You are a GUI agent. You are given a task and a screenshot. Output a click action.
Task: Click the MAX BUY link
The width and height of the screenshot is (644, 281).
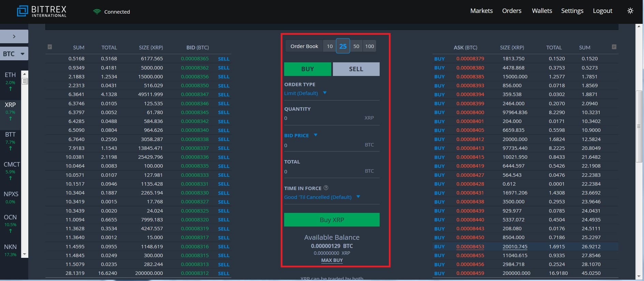click(x=332, y=260)
